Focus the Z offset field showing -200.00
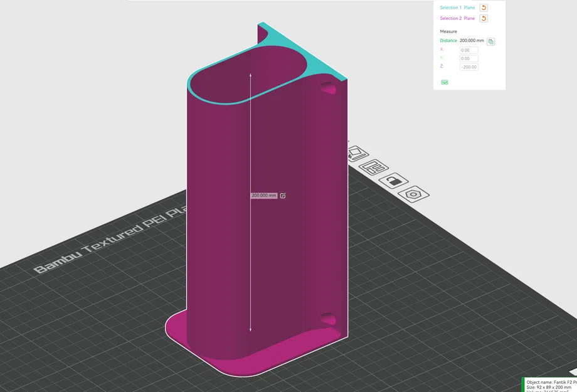The image size is (577, 392). (x=469, y=67)
